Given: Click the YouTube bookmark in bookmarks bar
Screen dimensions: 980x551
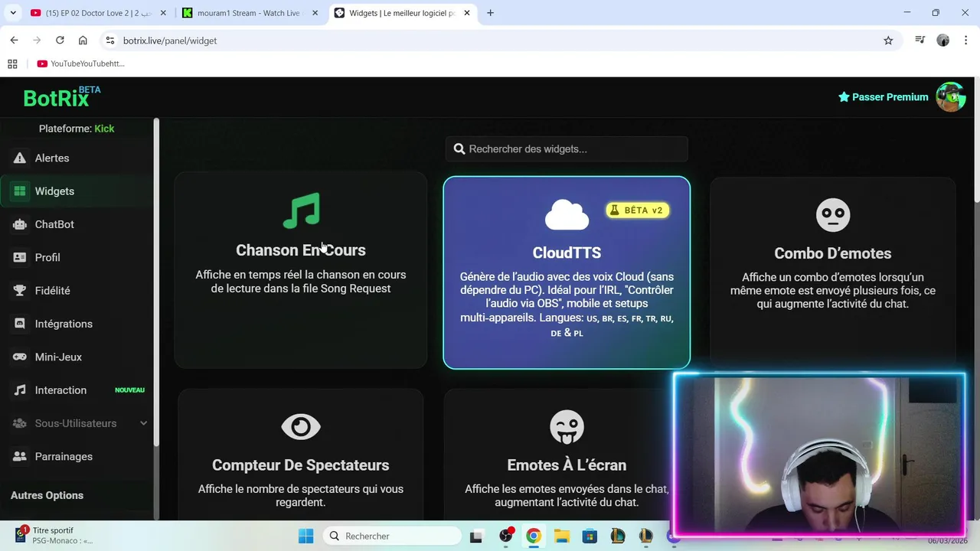Looking at the screenshot, I should (x=80, y=64).
